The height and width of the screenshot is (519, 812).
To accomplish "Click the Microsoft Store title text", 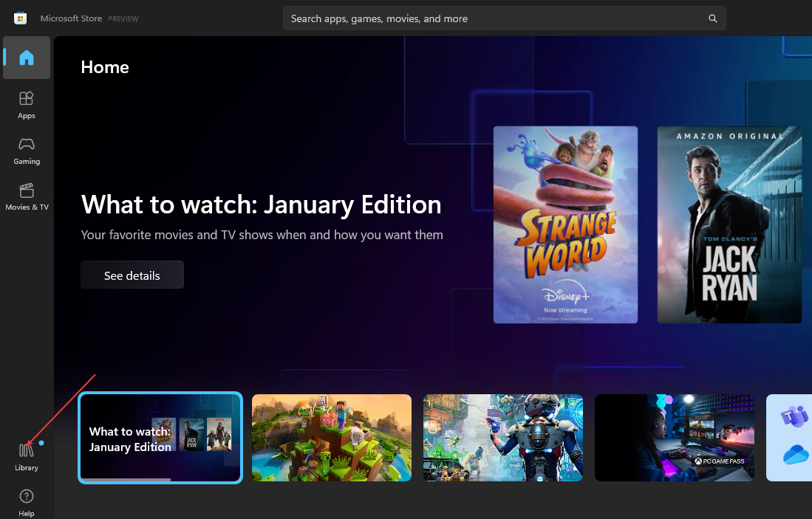I will tap(71, 18).
